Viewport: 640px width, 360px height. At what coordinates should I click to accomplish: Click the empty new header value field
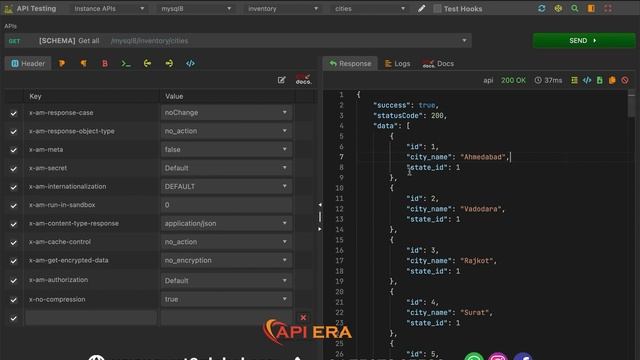227,318
